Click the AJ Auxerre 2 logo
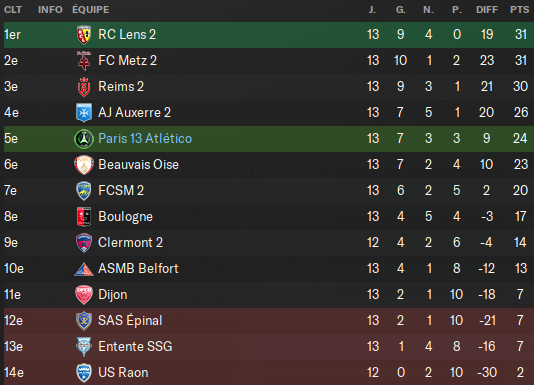The image size is (534, 385). 84,113
